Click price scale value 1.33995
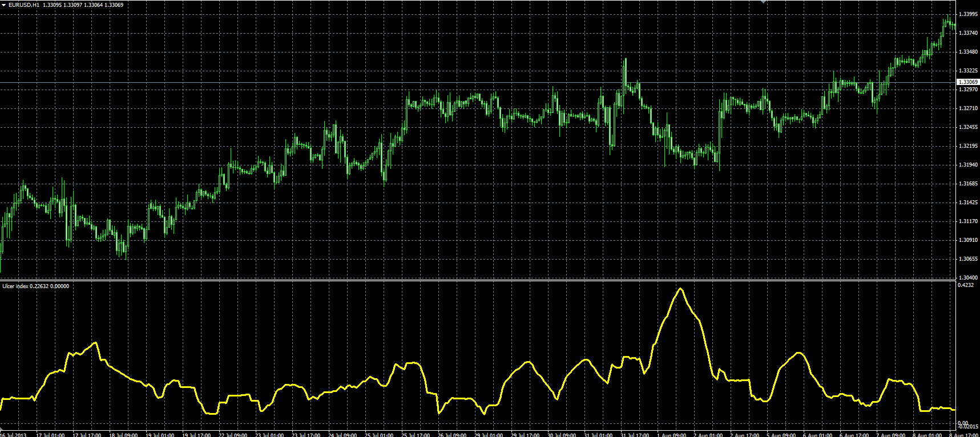Image resolution: width=980 pixels, height=437 pixels. (x=969, y=14)
